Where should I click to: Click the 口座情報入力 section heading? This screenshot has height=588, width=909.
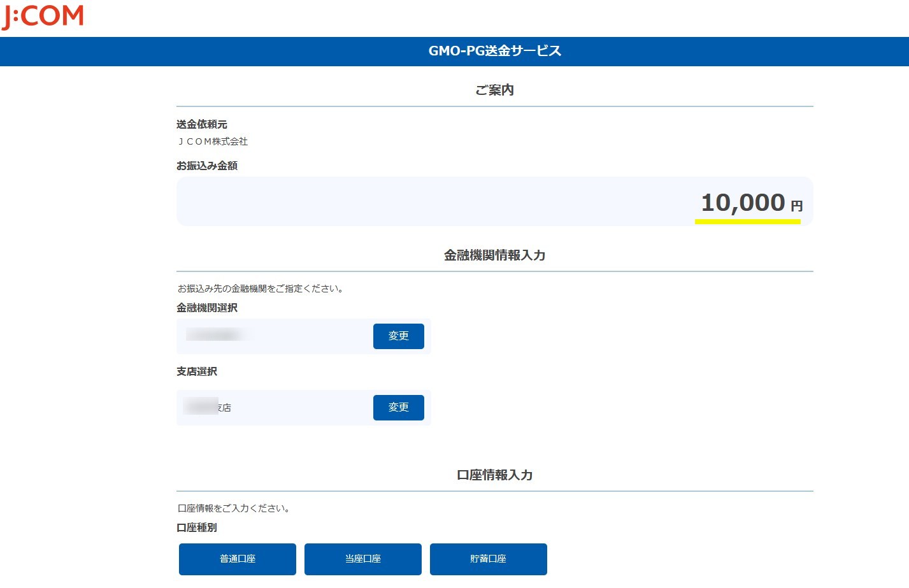tap(494, 475)
